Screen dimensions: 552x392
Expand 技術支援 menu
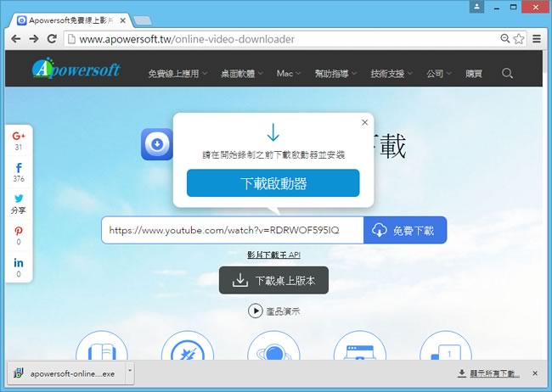[391, 74]
